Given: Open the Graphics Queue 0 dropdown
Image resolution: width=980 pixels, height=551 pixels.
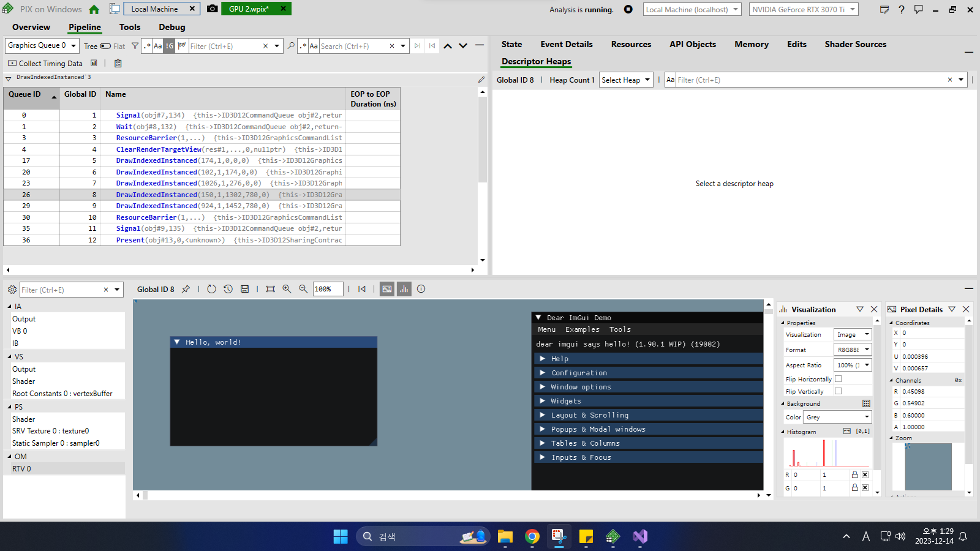Looking at the screenshot, I should click(42, 45).
